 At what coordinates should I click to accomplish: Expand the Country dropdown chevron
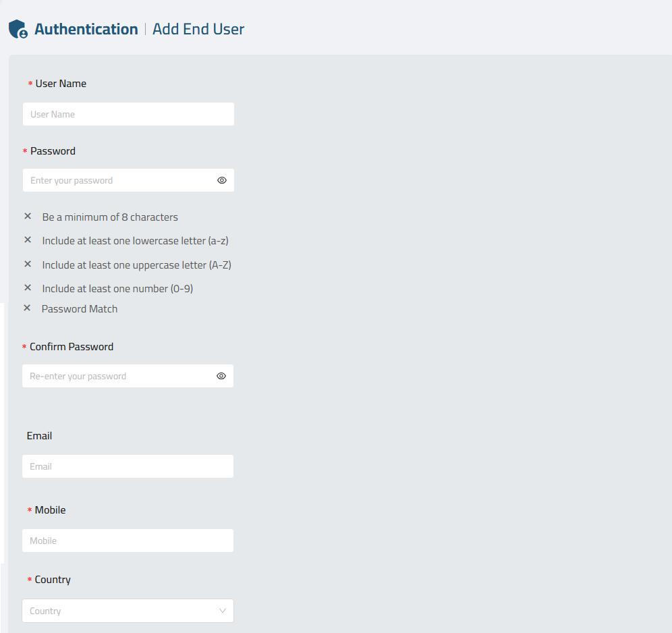(223, 611)
